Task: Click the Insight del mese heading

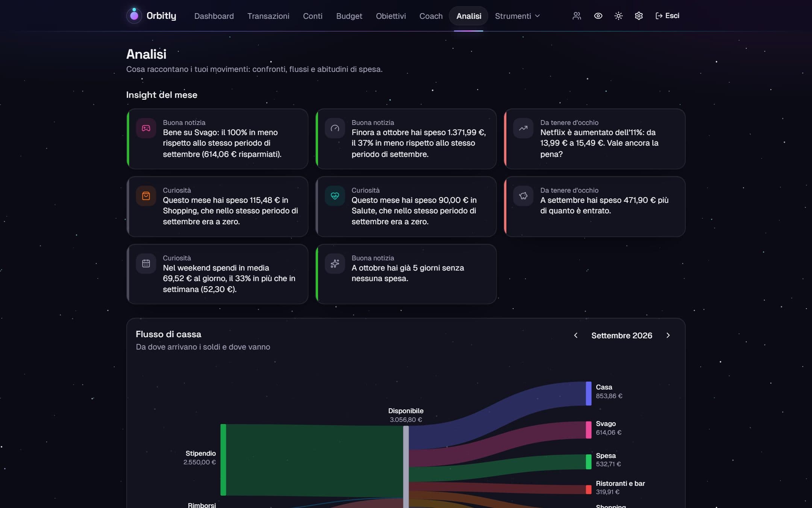Action: pos(162,95)
